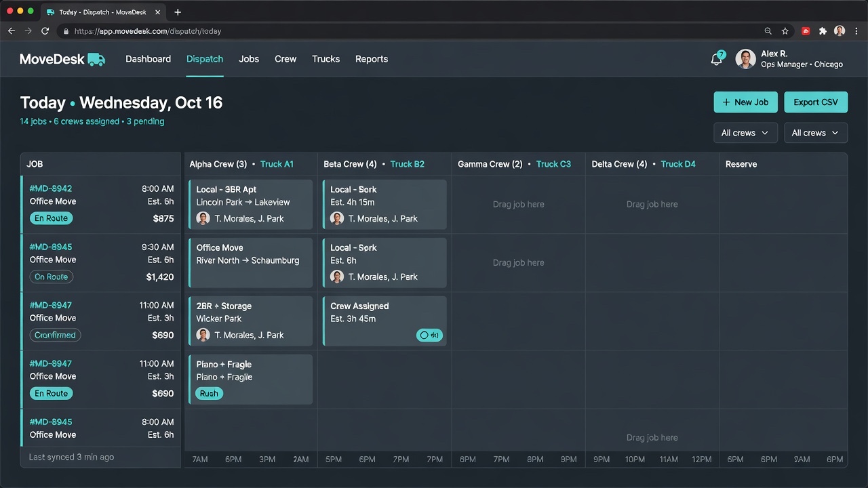Switch to the Crew nav tab

(x=285, y=59)
